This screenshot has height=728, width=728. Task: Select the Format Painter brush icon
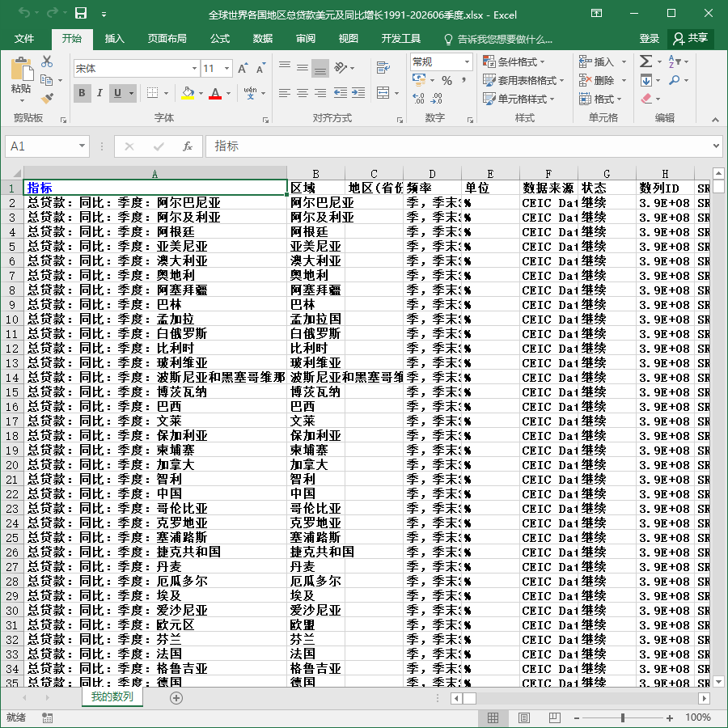(x=47, y=98)
